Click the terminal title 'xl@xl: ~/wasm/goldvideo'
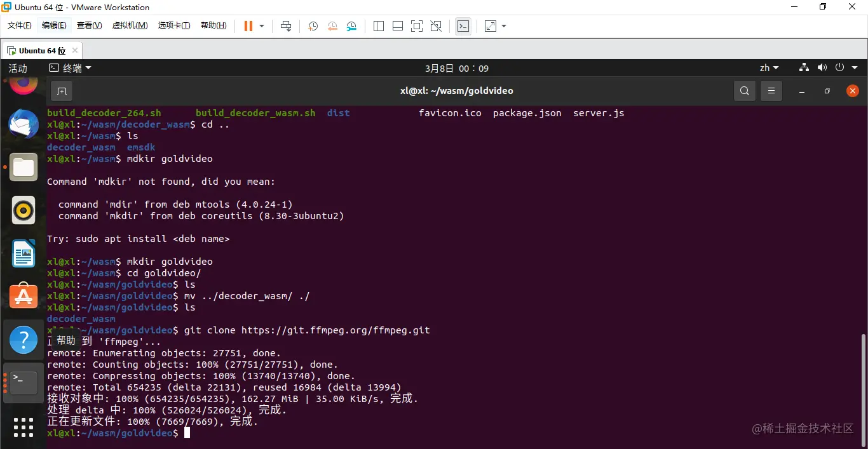Screen dimensions: 868x449 [456, 91]
